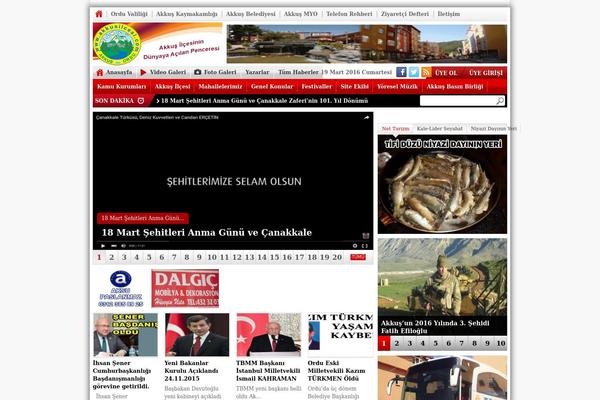600x400 pixels.
Task: Click the ÜYE GİRİŞİ button
Action: (486, 73)
